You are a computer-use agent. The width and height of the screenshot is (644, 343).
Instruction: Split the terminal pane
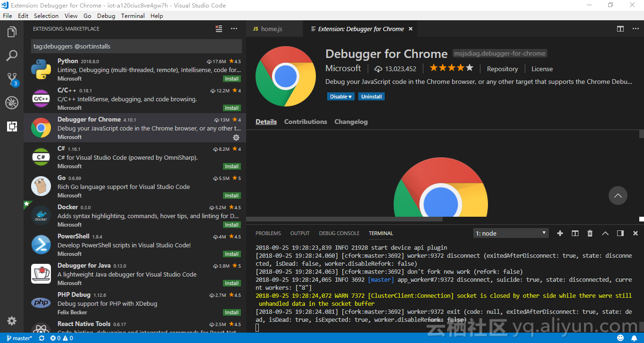[575, 233]
